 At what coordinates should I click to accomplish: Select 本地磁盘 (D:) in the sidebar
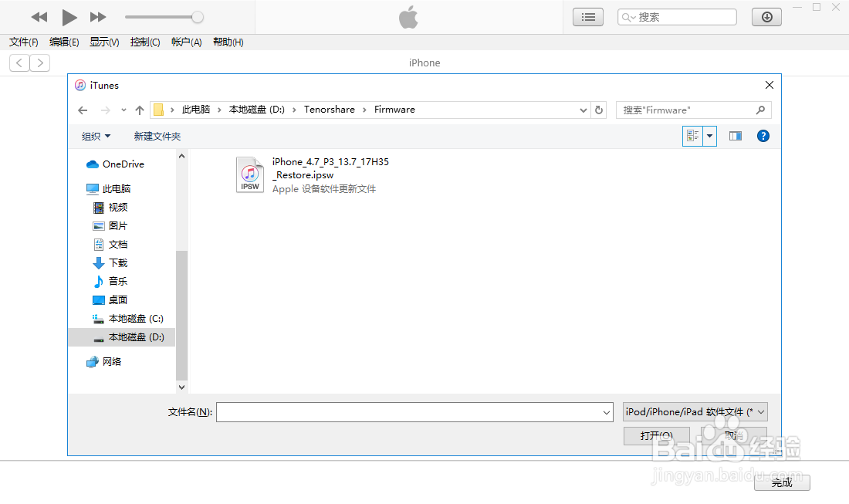(x=128, y=337)
